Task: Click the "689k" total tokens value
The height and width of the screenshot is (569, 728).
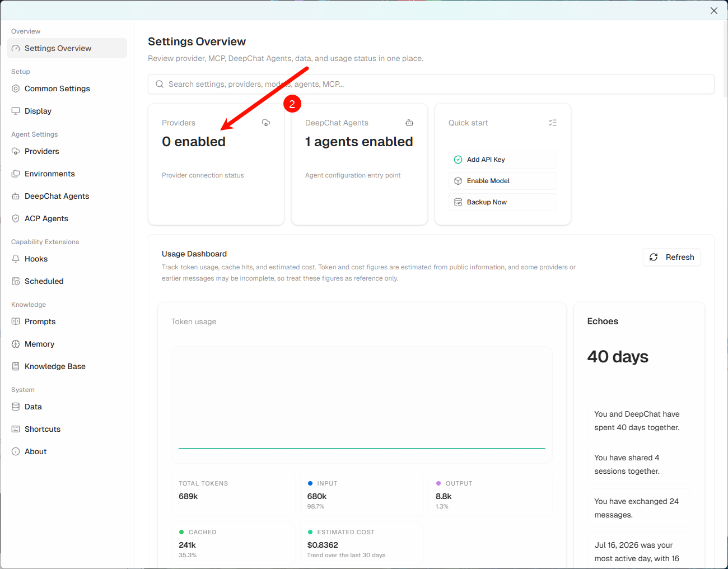Action: point(188,496)
